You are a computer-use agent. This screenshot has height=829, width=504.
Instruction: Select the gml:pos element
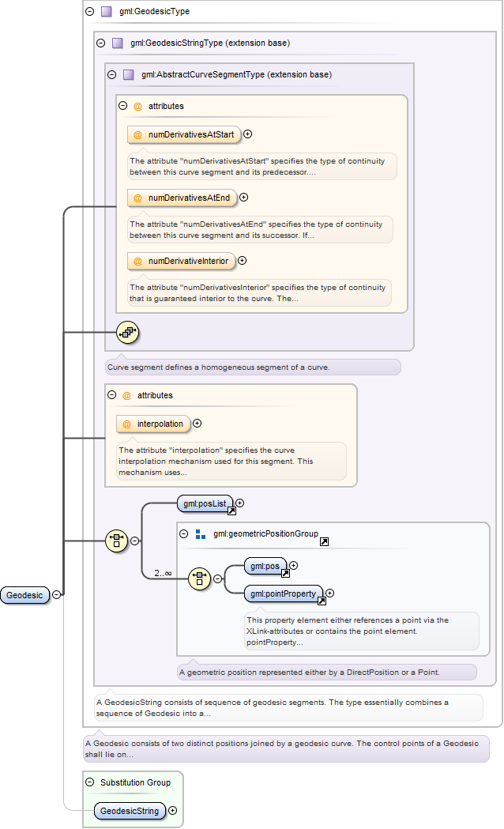tap(265, 566)
